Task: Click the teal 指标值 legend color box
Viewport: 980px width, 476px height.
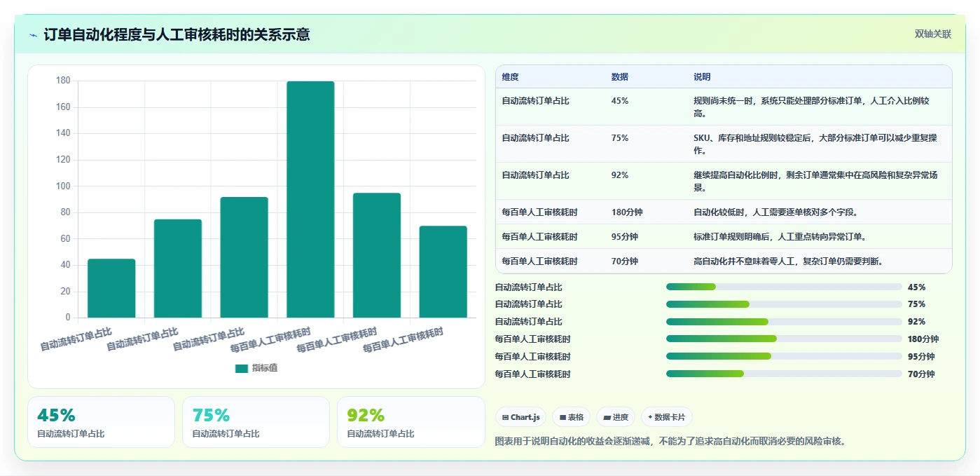Action: [242, 368]
